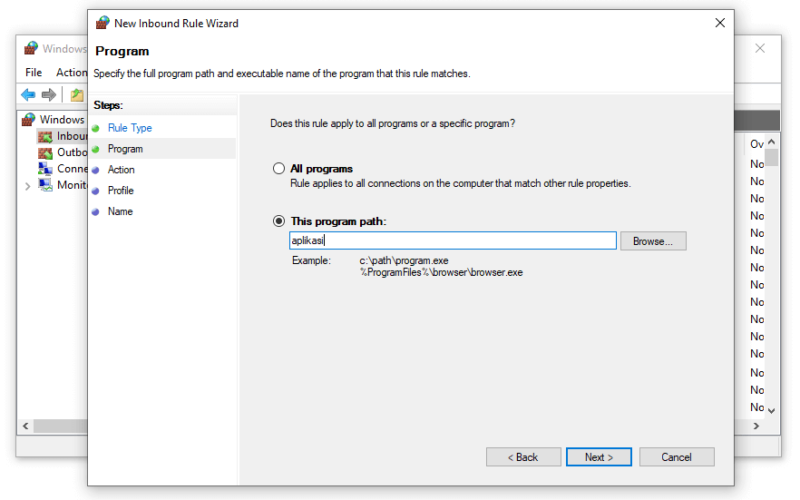Viewport: 800px width, 500px height.
Task: Click the forward arrow toolbar icon
Action: tap(49, 94)
